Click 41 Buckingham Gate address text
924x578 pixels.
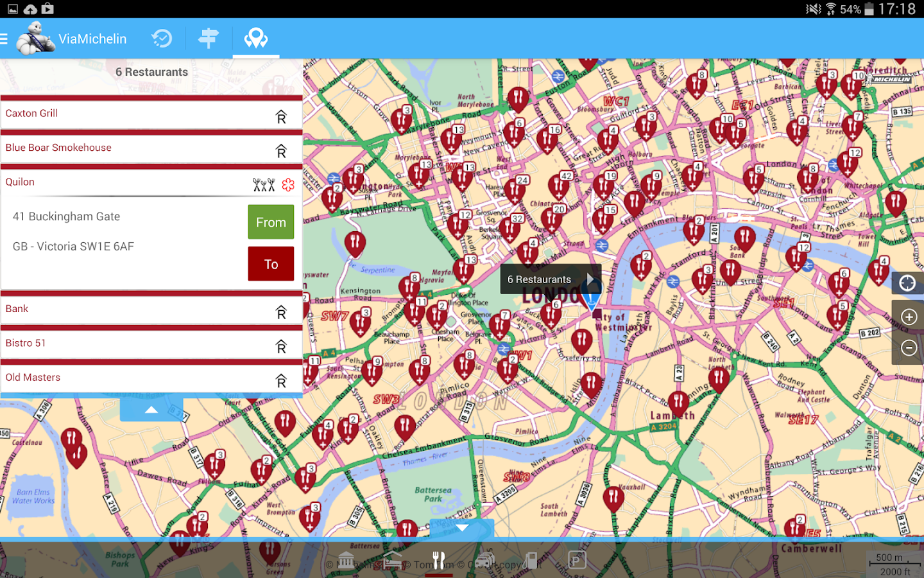click(x=67, y=216)
